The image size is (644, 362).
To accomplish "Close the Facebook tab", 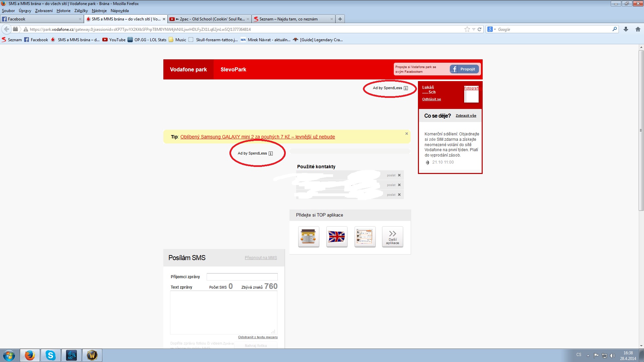I will [80, 19].
